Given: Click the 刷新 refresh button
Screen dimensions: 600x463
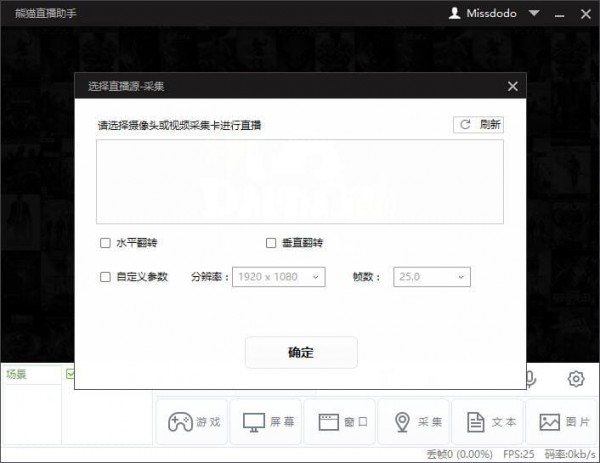Looking at the screenshot, I should click(479, 125).
